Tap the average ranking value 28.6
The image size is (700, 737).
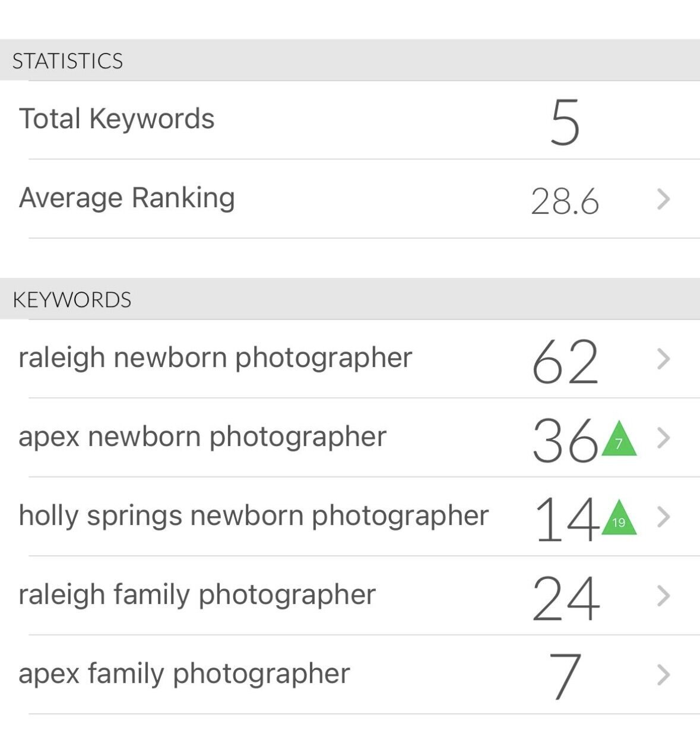tap(565, 201)
